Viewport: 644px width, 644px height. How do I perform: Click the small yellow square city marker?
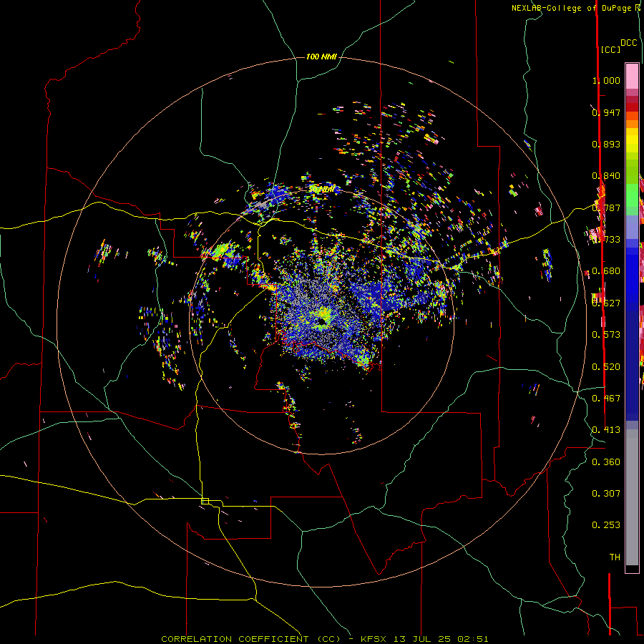click(205, 501)
